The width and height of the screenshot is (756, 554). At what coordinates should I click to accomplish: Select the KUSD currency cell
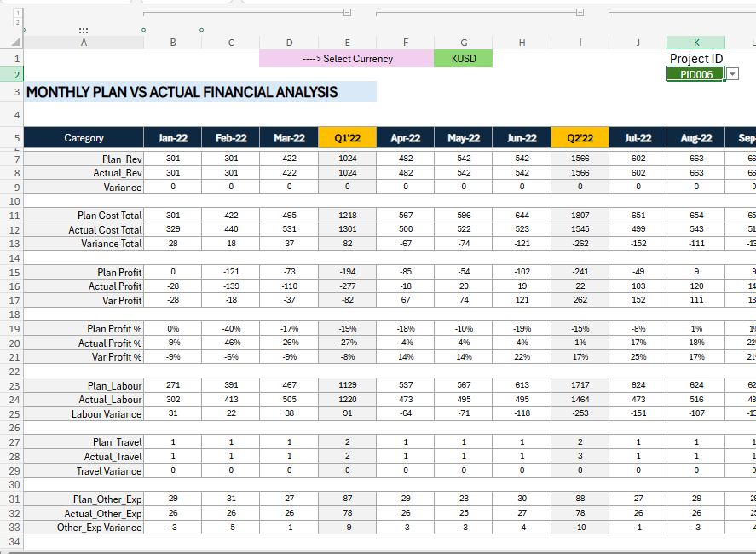[x=463, y=59]
